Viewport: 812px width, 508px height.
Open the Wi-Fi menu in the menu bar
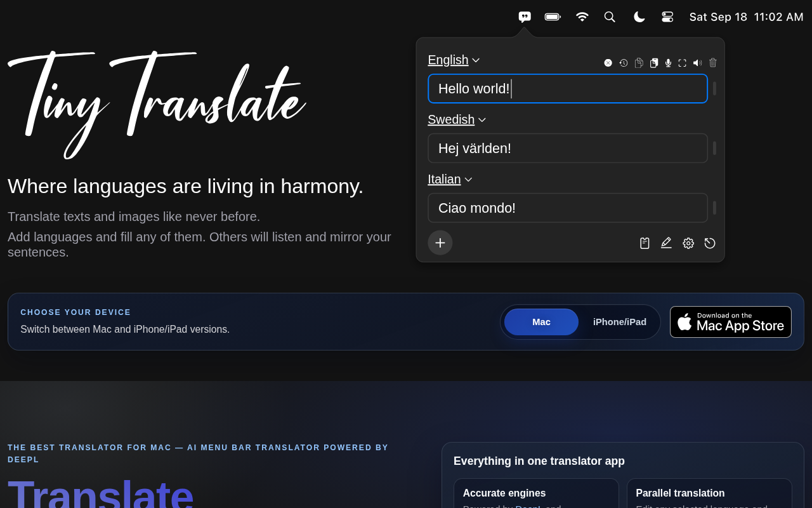[x=582, y=17]
